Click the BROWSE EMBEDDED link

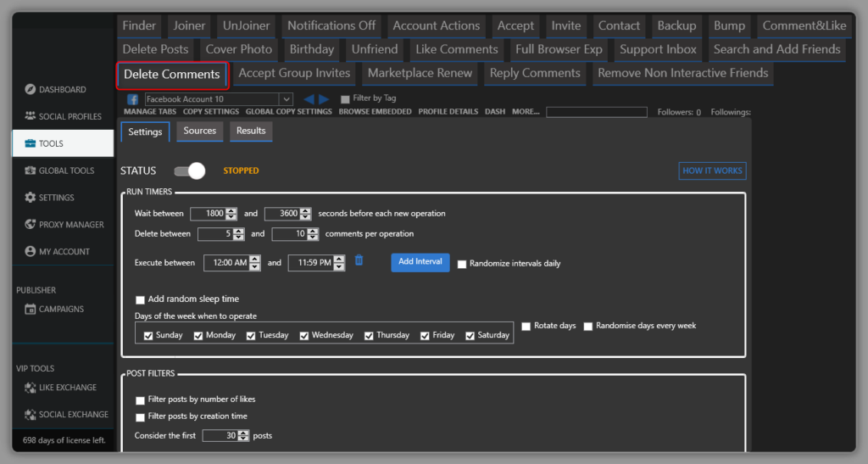(x=375, y=111)
